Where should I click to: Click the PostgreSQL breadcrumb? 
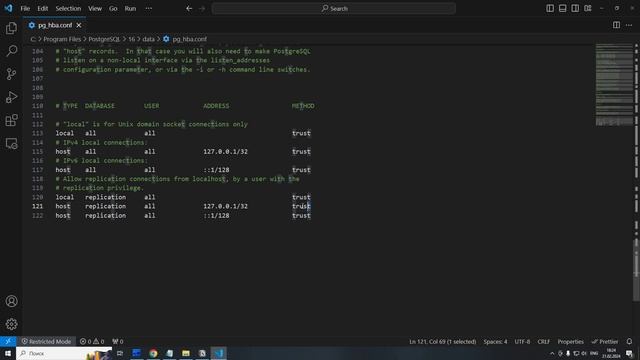[104, 39]
